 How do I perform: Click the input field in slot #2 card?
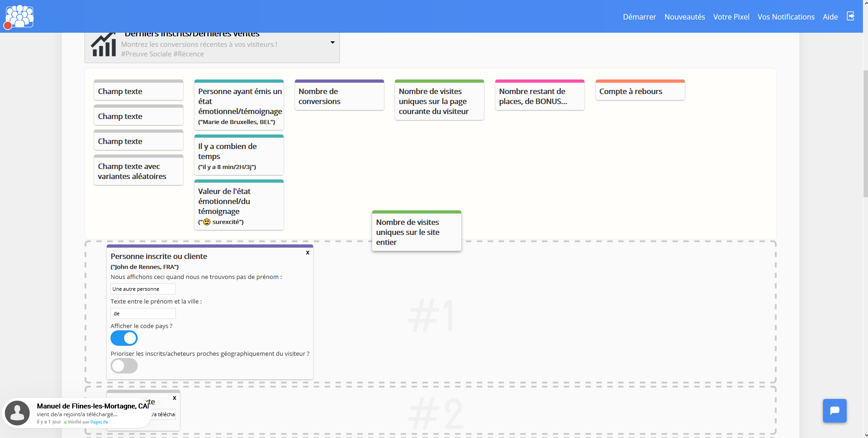(164, 414)
